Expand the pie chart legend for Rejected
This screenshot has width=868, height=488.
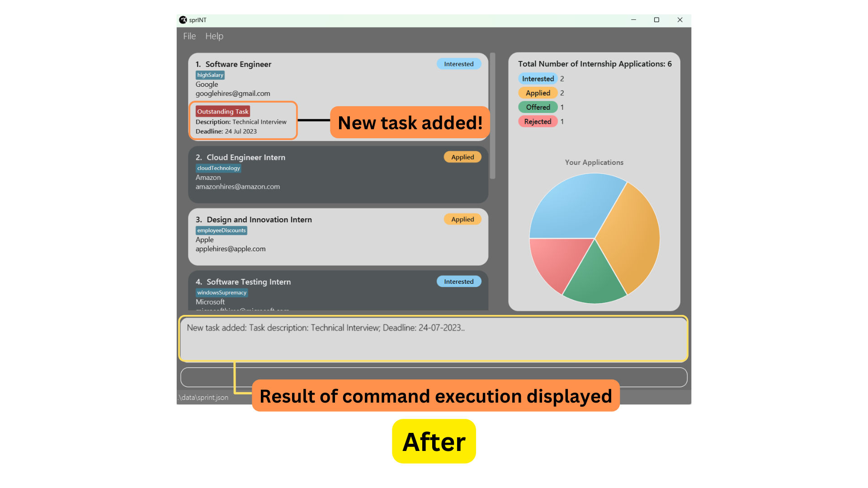pyautogui.click(x=537, y=121)
